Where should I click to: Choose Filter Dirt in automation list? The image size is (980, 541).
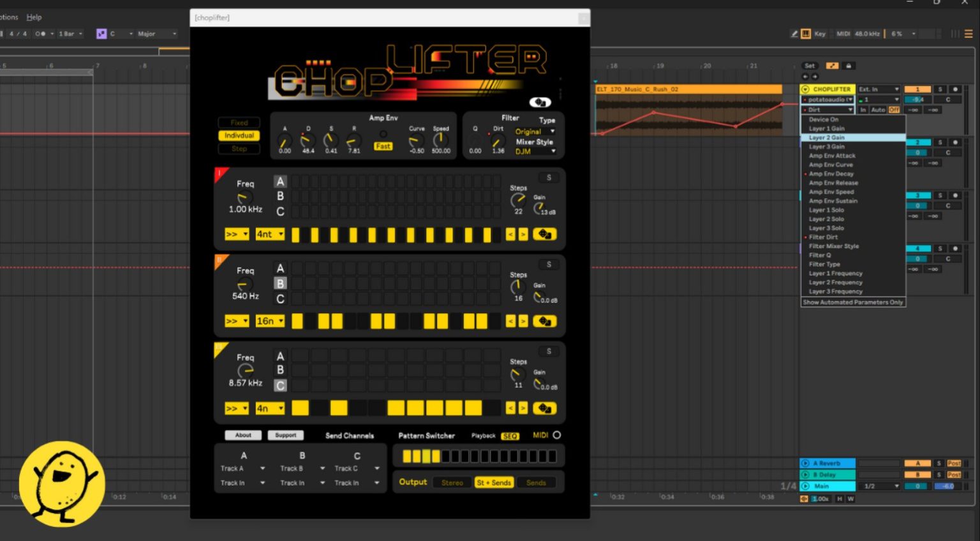point(823,237)
